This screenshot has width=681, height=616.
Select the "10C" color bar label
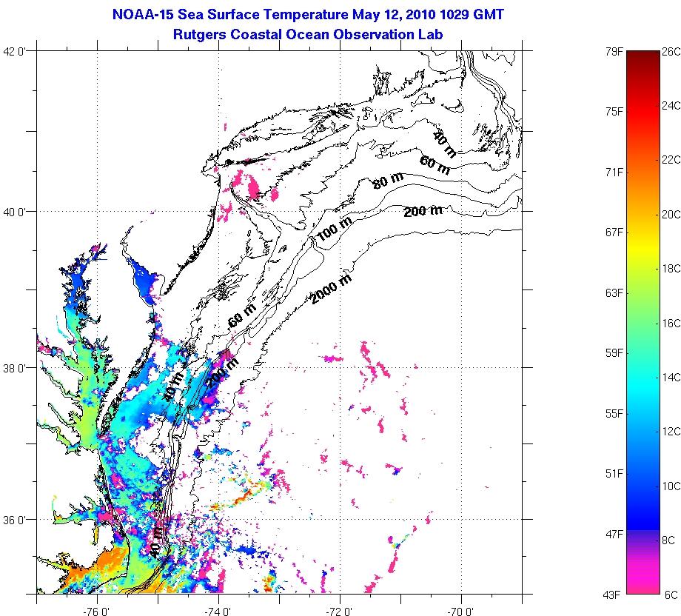(x=671, y=486)
